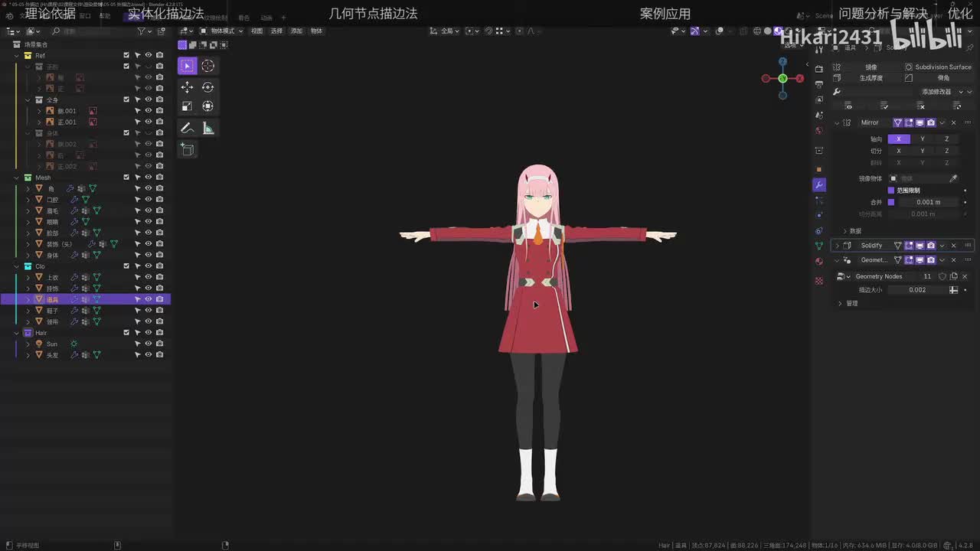
Task: Select the Measure tool
Action: coord(207,128)
